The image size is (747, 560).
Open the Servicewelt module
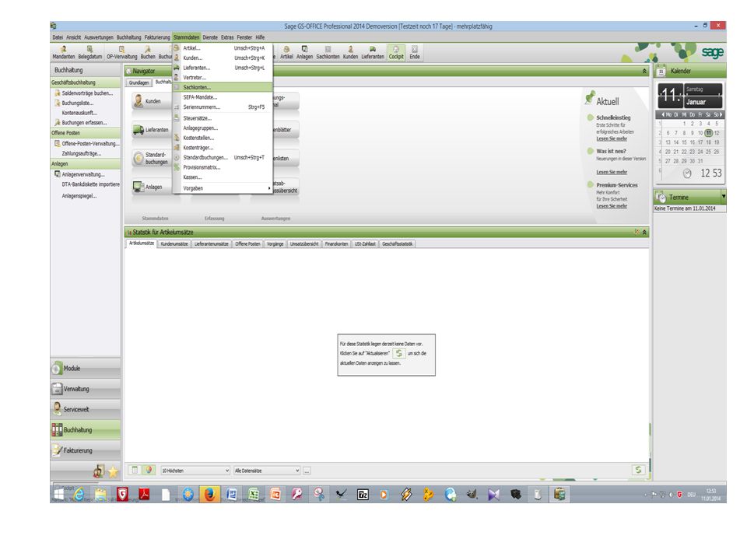(x=86, y=409)
